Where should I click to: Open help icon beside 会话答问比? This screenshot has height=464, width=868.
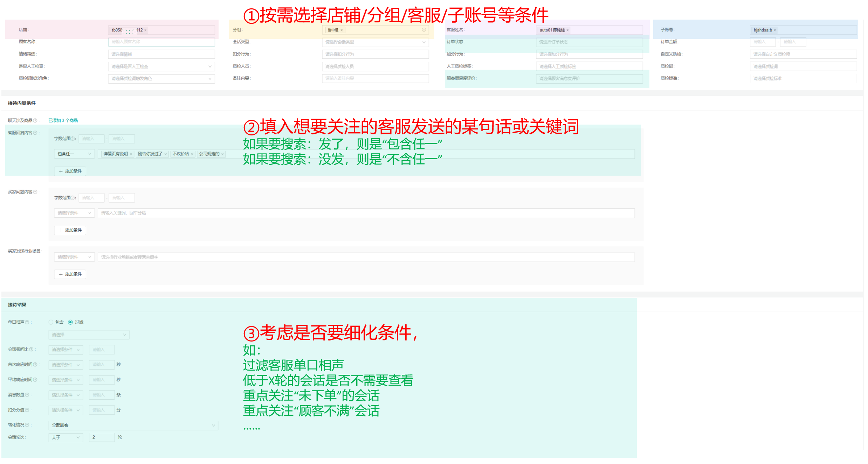(31, 349)
